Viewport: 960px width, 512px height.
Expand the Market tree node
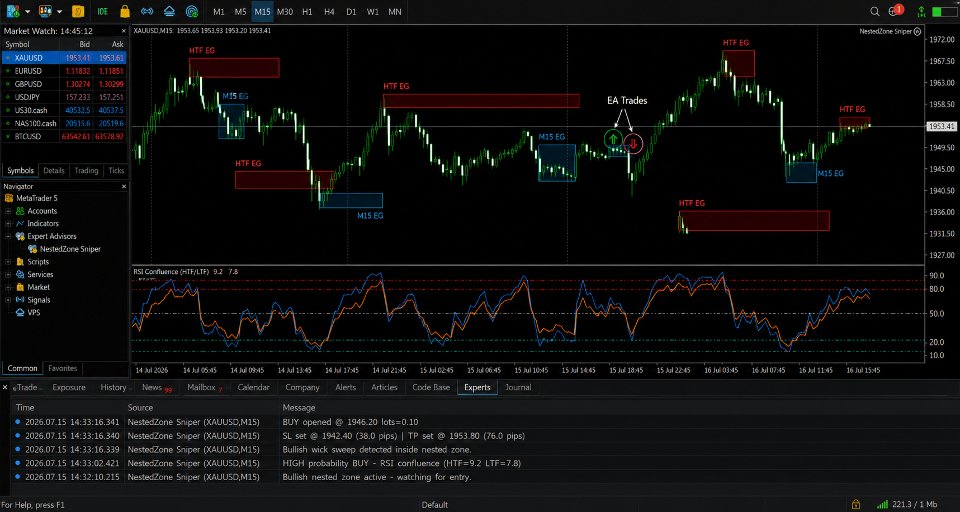[x=9, y=287]
